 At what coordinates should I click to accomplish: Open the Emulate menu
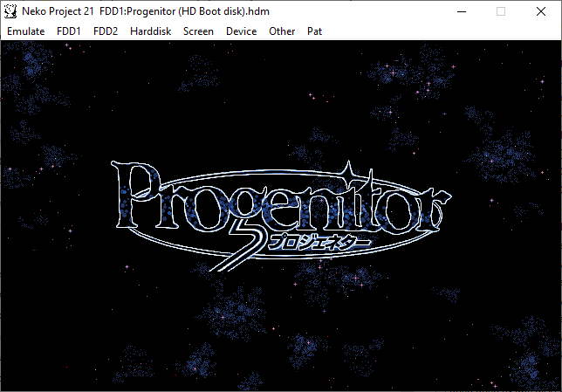coord(26,31)
